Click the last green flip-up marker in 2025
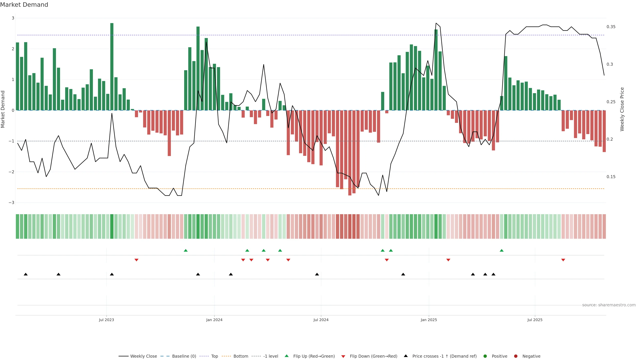The width and height of the screenshot is (644, 362). coord(501,250)
